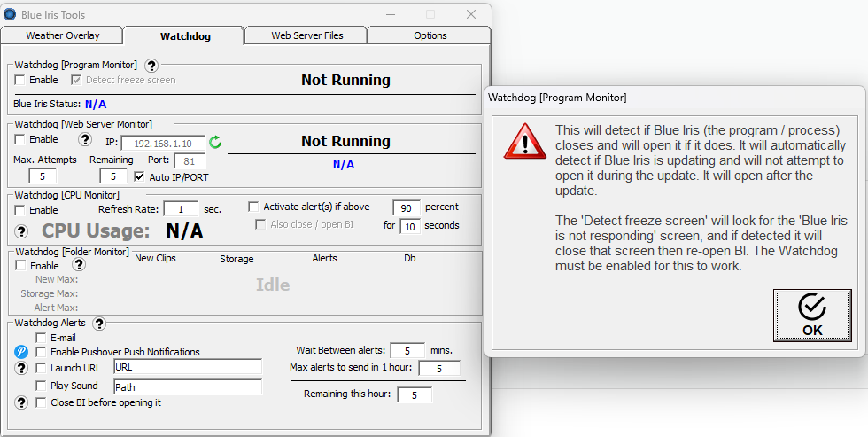Refresh the web server IP address
The image size is (868, 437).
214,142
